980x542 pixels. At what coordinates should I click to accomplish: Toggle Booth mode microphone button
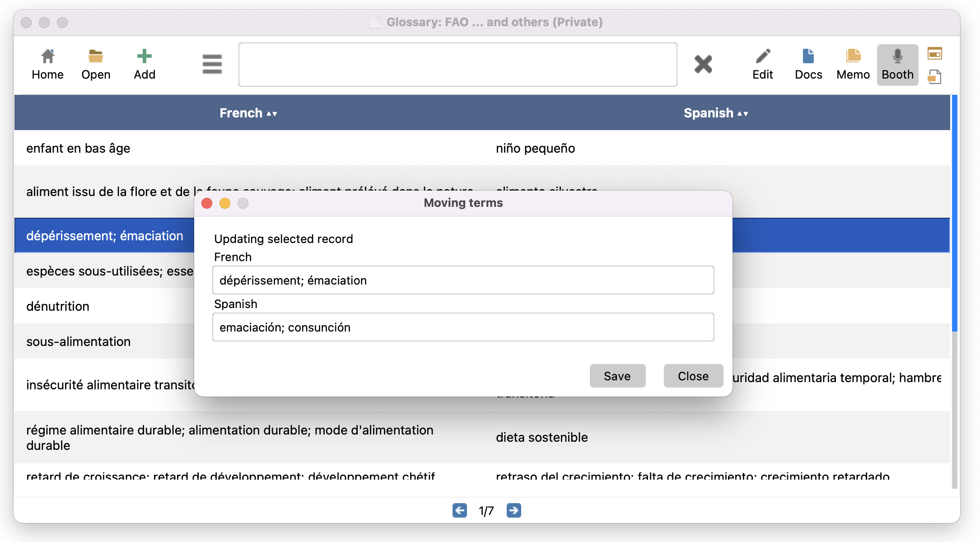[x=897, y=64]
